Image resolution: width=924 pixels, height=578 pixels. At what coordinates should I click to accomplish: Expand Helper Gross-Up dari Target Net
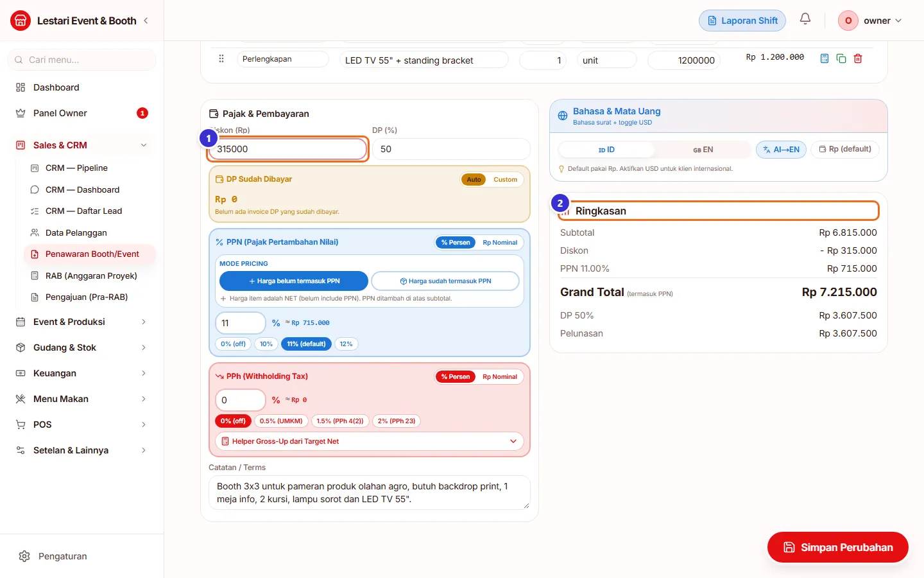click(370, 441)
